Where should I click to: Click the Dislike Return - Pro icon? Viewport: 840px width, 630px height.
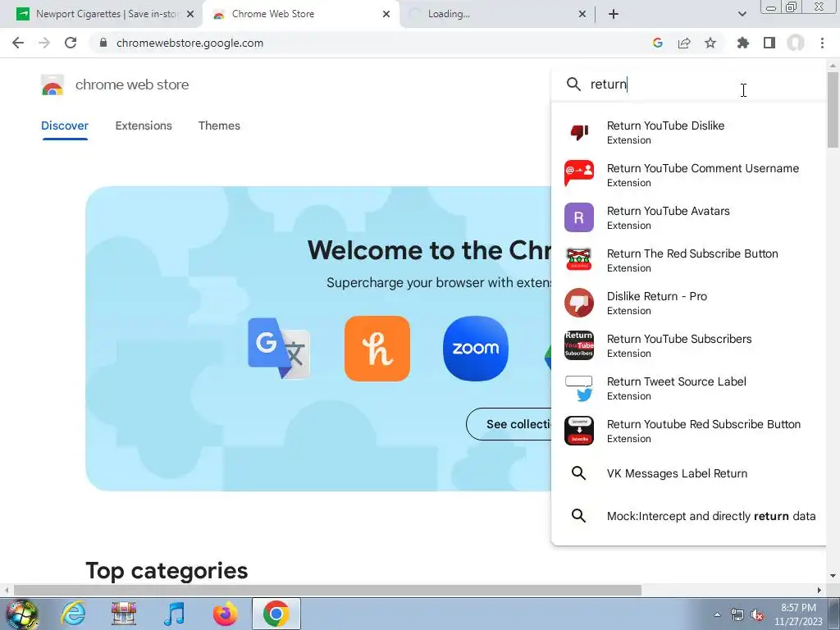coord(579,303)
